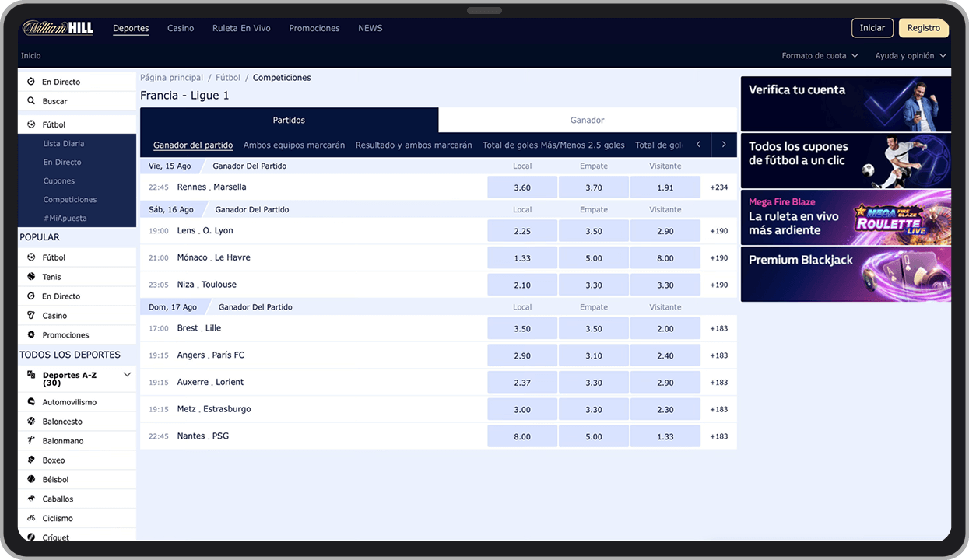Open Lista Diaria in Fútbol submenu
This screenshot has width=969, height=560.
coord(64,143)
